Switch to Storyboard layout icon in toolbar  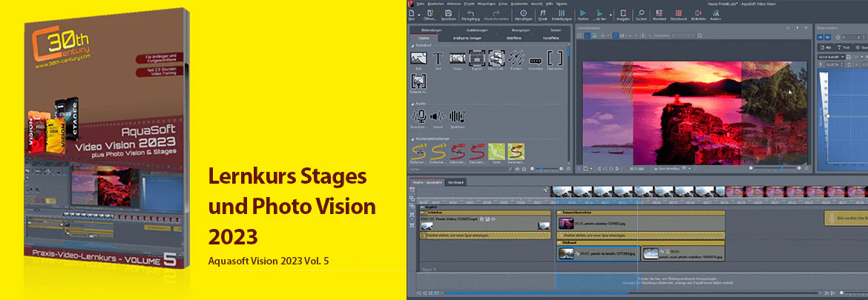click(x=678, y=13)
